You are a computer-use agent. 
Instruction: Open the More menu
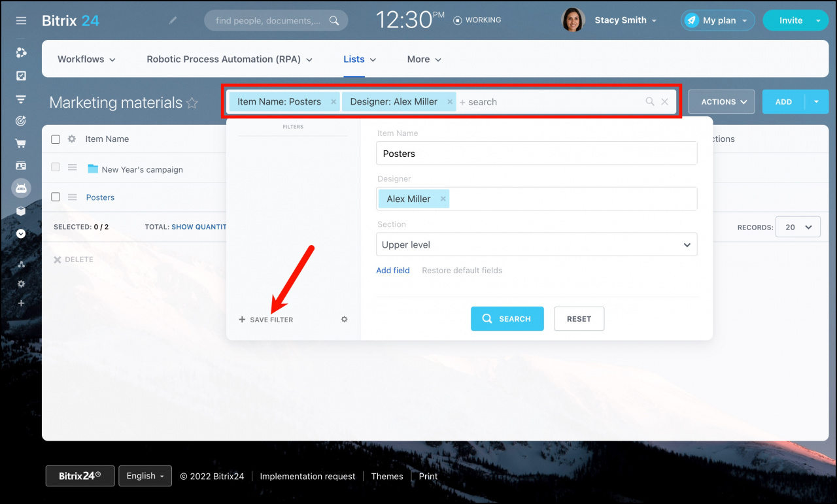click(424, 59)
